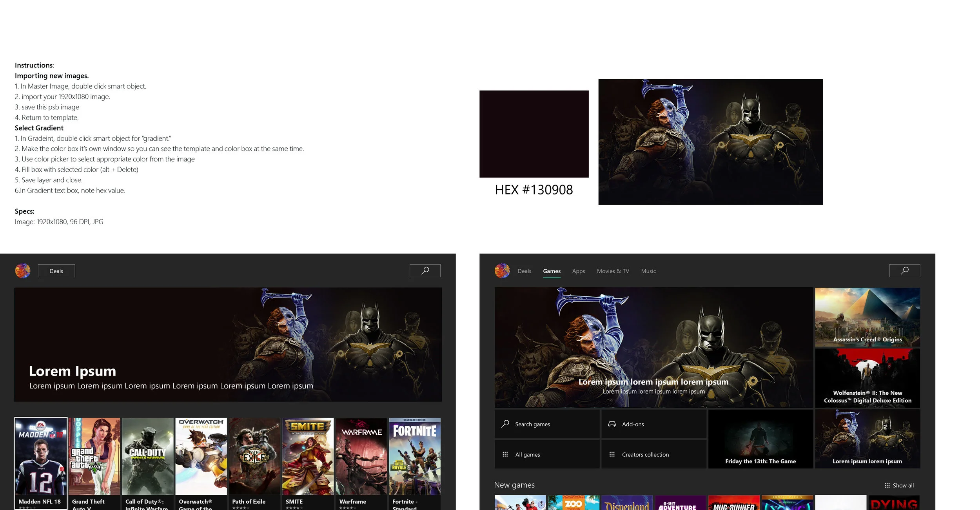This screenshot has width=980, height=510.
Task: Click the dark HEX #130908 color swatch
Action: (x=534, y=134)
